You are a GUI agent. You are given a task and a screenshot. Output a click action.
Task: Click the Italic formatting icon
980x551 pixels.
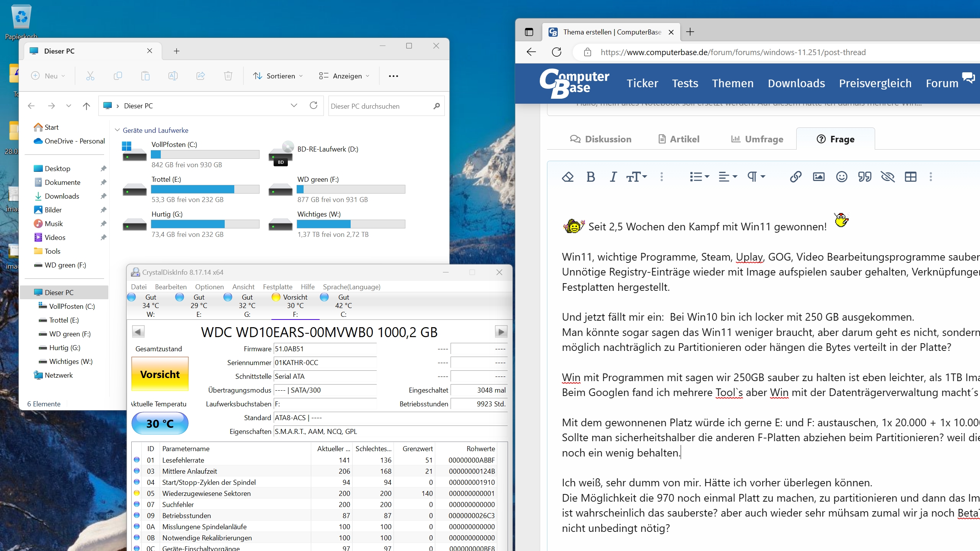613,177
